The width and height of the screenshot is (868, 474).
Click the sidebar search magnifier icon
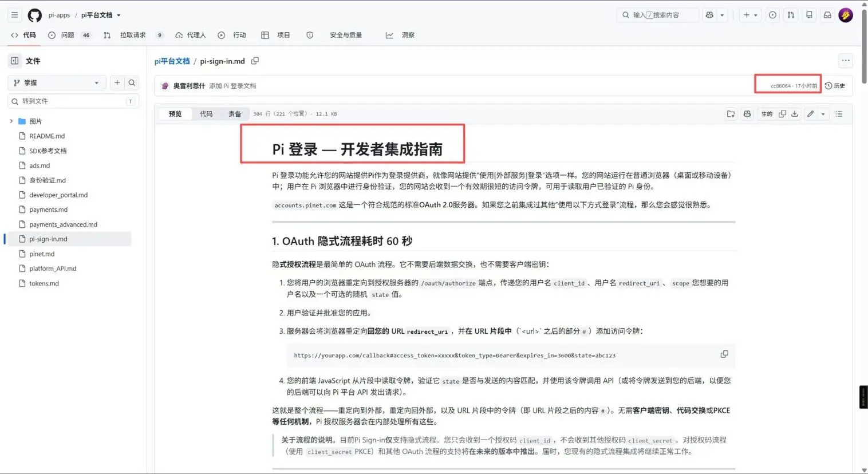[x=132, y=83]
